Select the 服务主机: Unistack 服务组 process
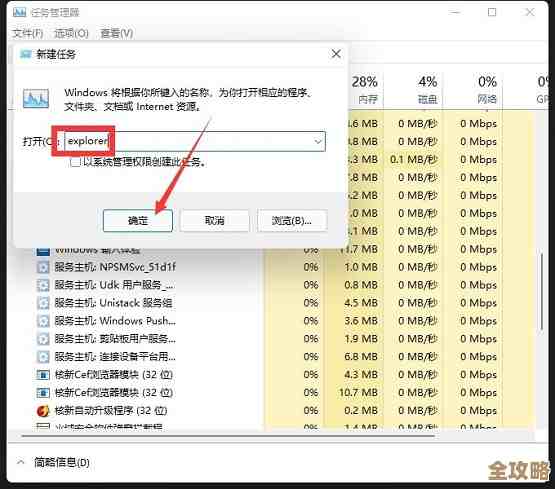Image resolution: width=555 pixels, height=489 pixels. [113, 303]
